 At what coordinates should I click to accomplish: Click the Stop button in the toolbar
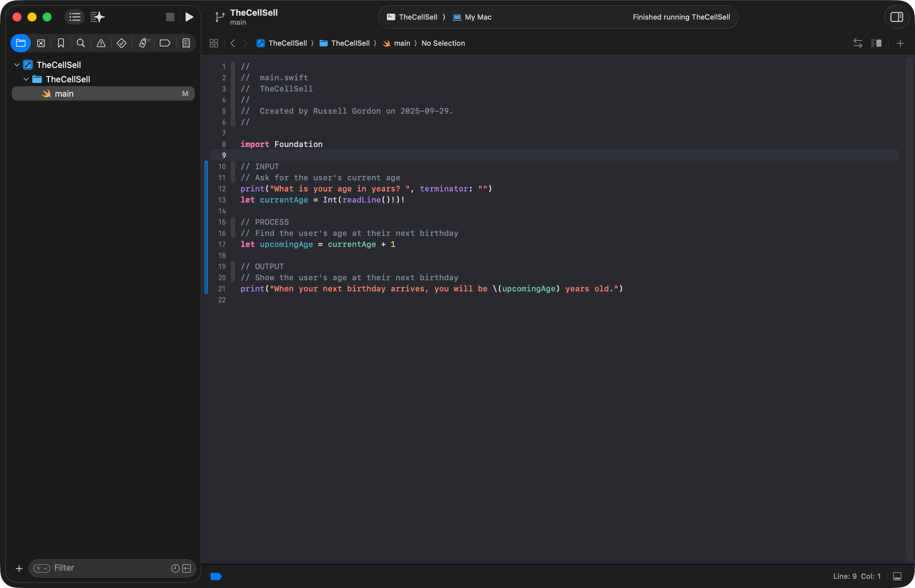tap(170, 17)
